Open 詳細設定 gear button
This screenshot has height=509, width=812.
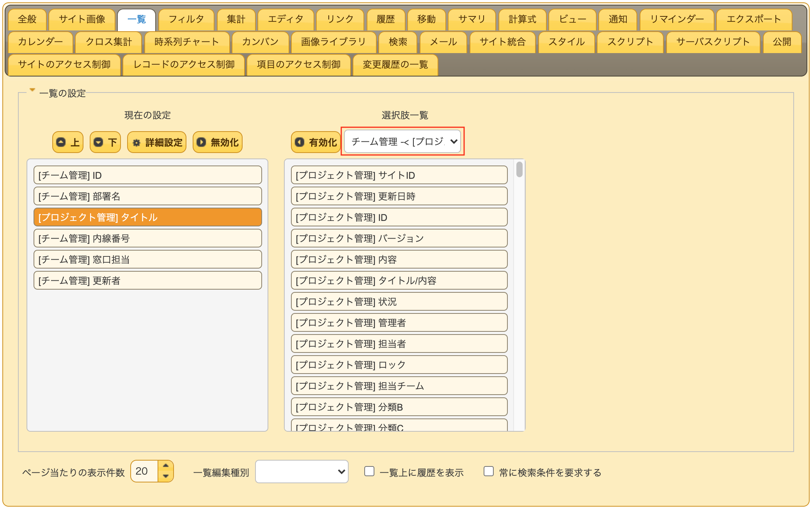coord(157,142)
